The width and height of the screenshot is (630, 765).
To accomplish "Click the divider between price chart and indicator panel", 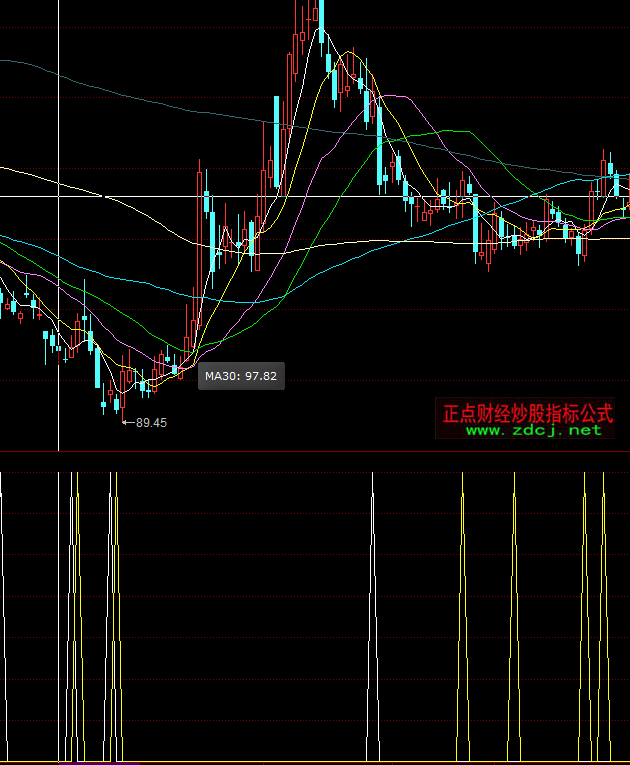I will coord(300,452).
